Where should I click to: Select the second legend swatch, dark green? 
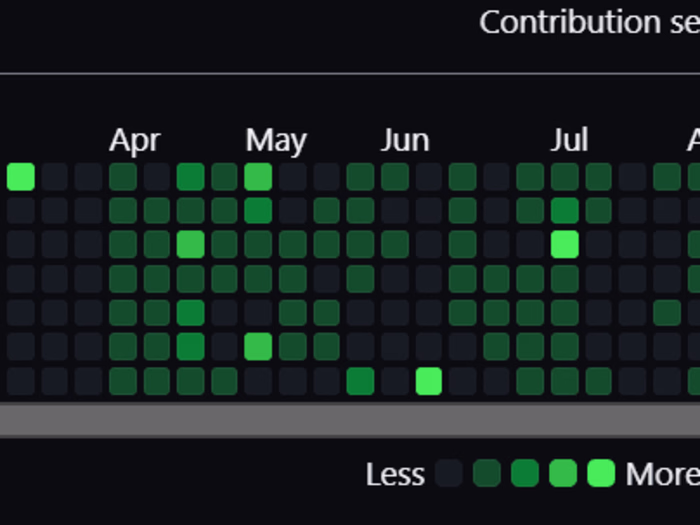[x=487, y=473]
